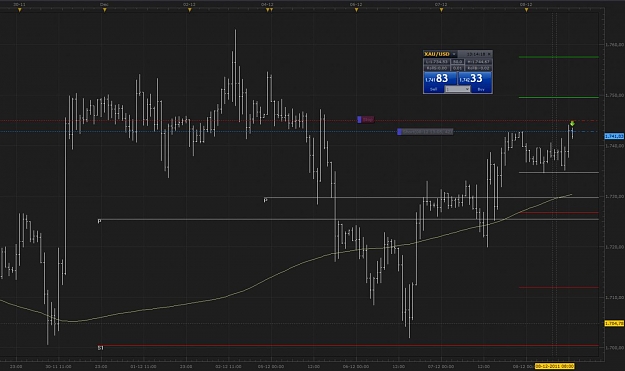The height and width of the screenshot is (371, 625).
Task: Click the S1 support level label
Action: [x=100, y=348]
